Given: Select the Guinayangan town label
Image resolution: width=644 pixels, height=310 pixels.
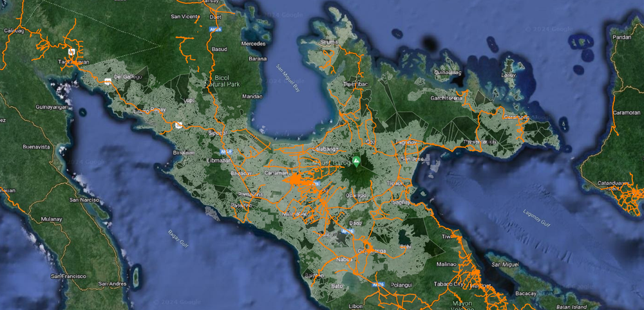Looking at the screenshot, I should tap(52, 107).
